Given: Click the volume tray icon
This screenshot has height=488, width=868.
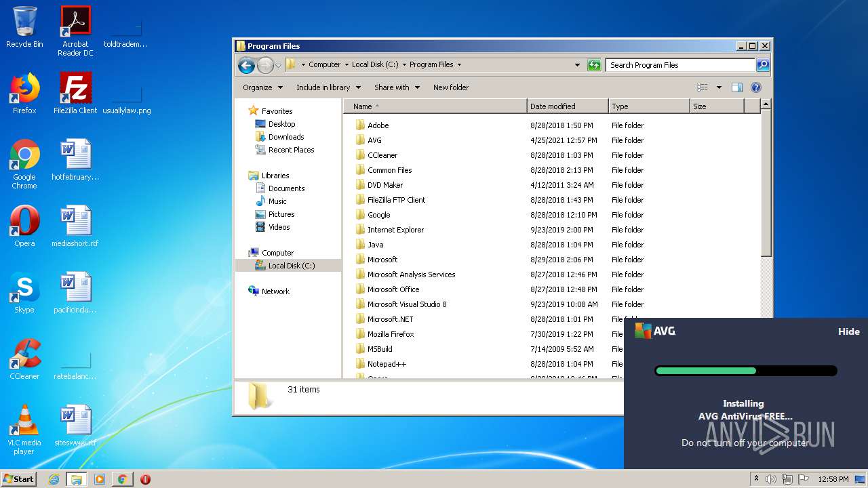Looking at the screenshot, I should (x=770, y=479).
